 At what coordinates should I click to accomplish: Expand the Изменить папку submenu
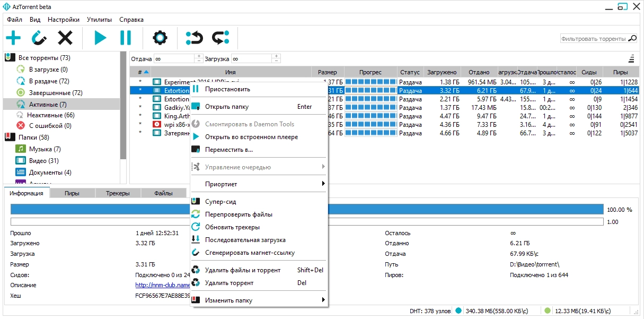pos(259,300)
